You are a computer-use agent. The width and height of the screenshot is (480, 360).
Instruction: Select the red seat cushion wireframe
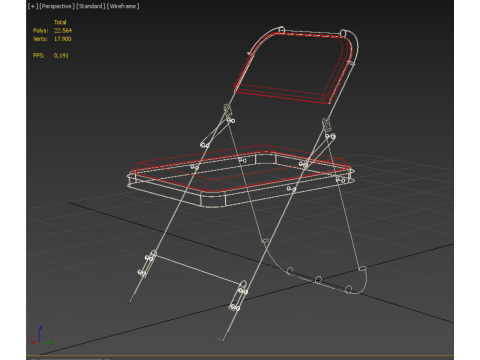tap(240, 168)
